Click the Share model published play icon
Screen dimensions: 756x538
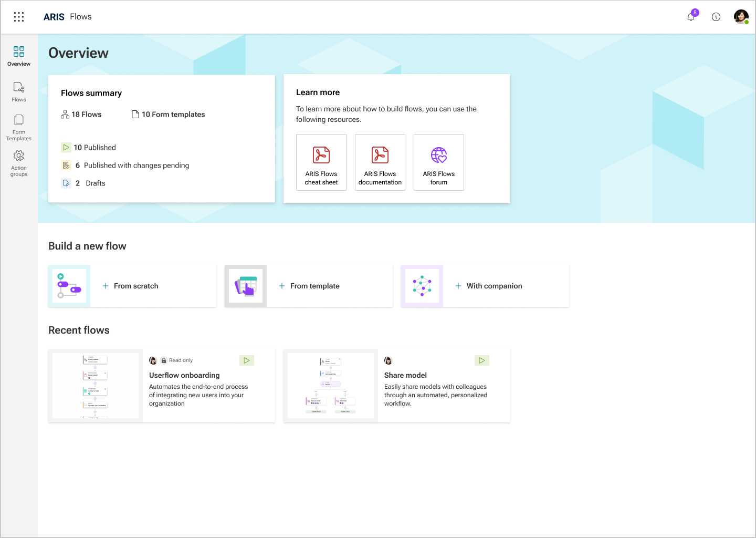(x=482, y=360)
